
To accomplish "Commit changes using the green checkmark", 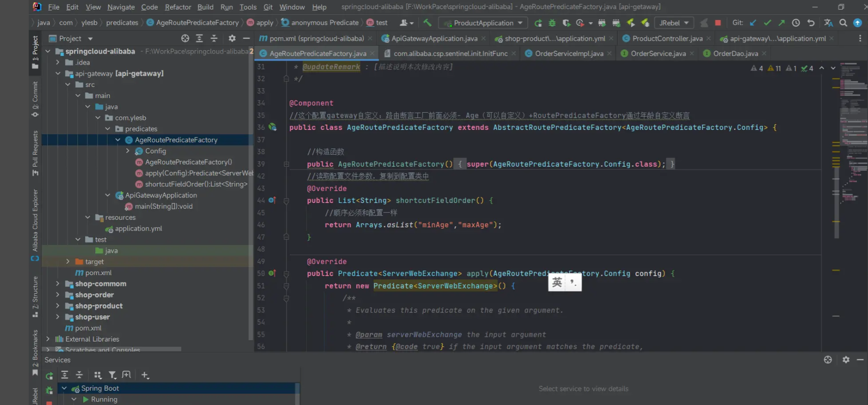I will coord(768,22).
